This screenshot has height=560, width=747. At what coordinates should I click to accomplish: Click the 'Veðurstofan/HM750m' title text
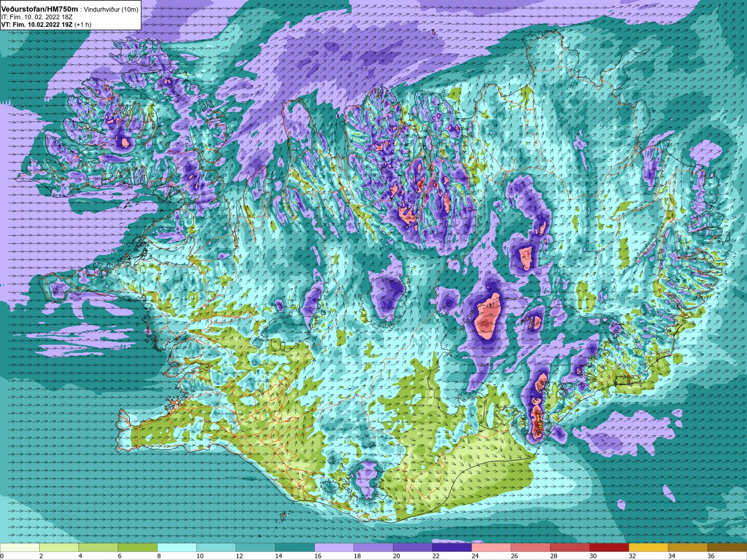(40, 9)
